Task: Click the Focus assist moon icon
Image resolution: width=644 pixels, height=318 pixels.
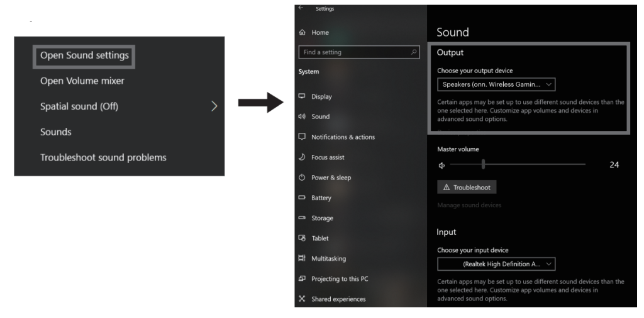Action: coord(302,157)
